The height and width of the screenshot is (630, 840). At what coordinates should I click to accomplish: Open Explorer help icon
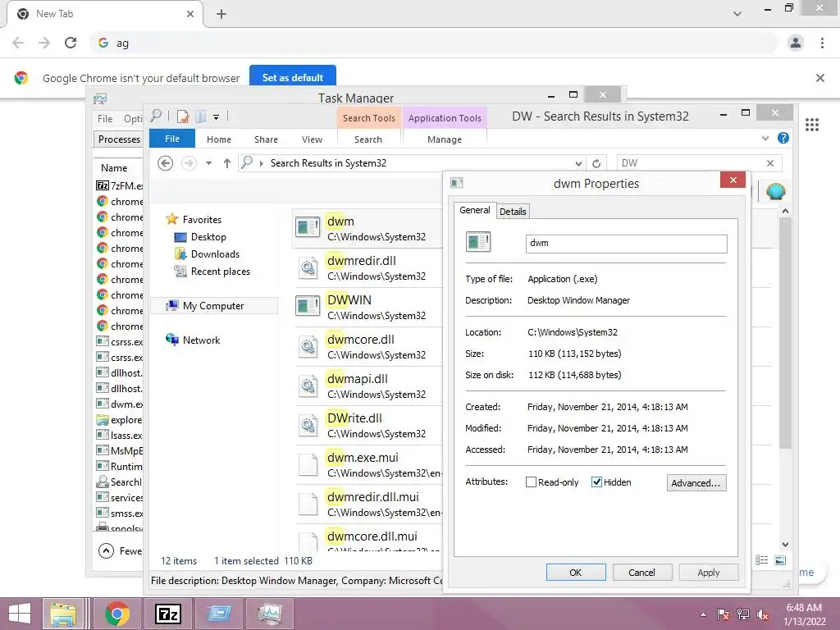[783, 138]
